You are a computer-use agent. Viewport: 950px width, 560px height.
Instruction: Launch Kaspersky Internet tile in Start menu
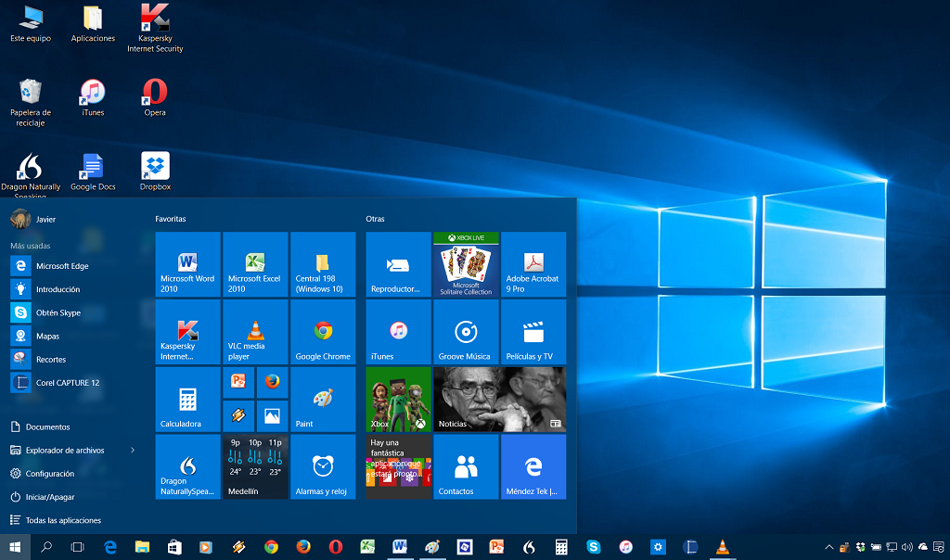pos(187,332)
